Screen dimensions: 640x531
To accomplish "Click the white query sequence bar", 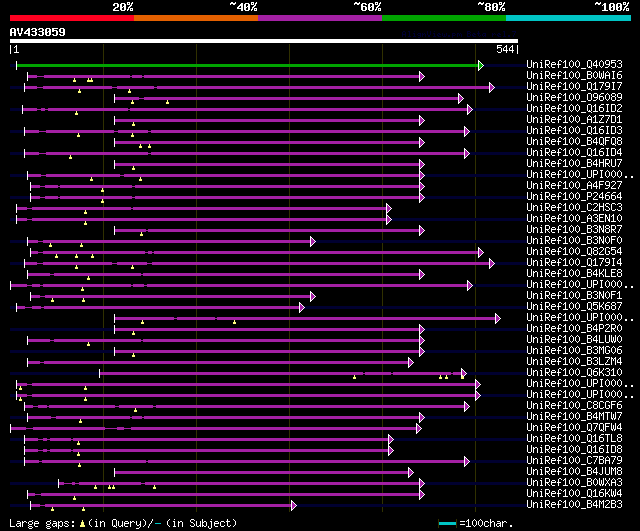I will pos(264,41).
